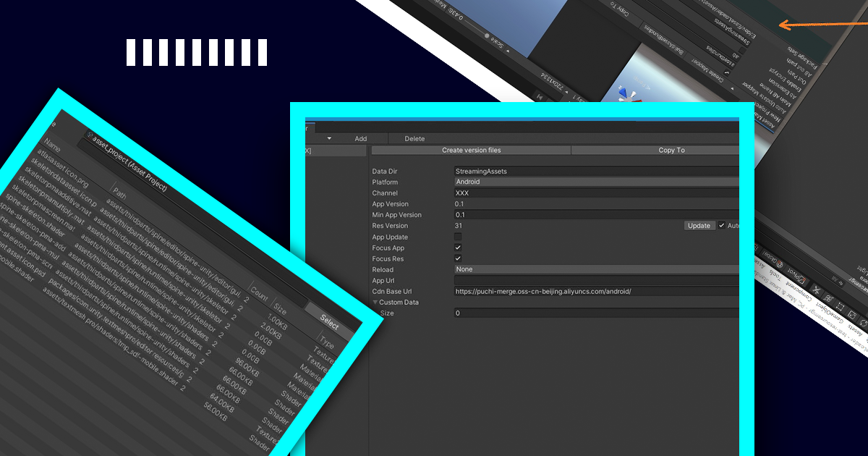Viewport: 868px width, 456px height.
Task: Uncheck the Focus App checkbox
Action: (458, 248)
